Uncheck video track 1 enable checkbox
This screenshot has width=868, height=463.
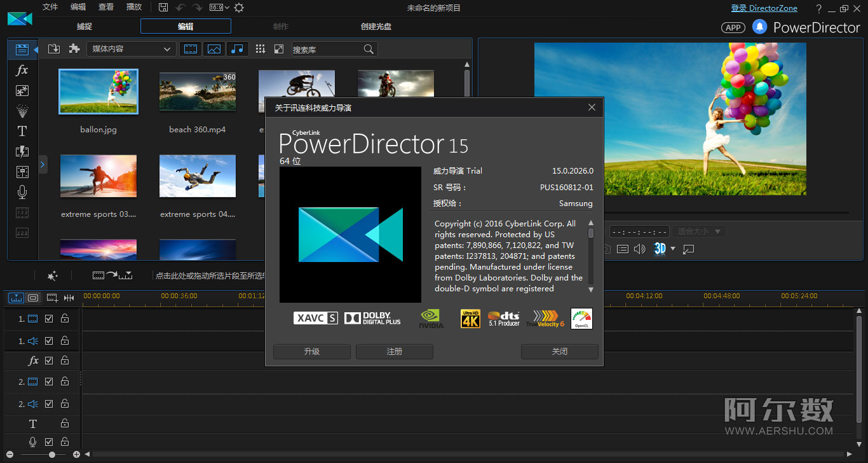pos(49,318)
